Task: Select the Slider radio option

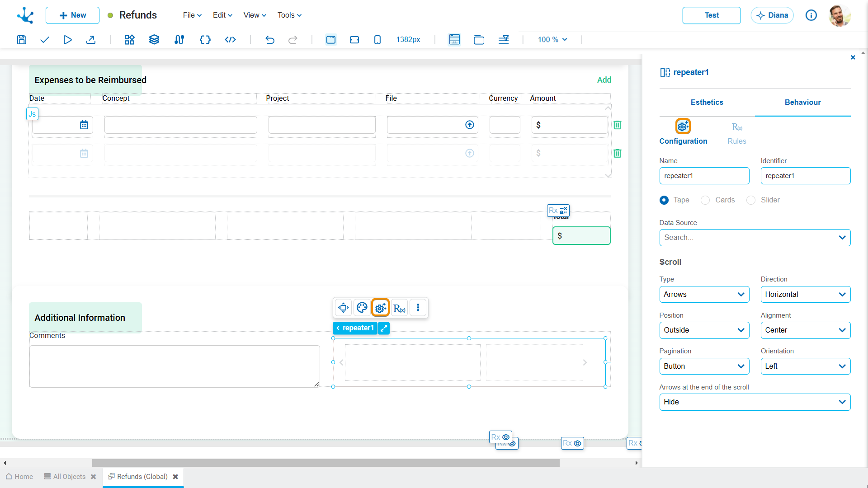Action: [751, 200]
